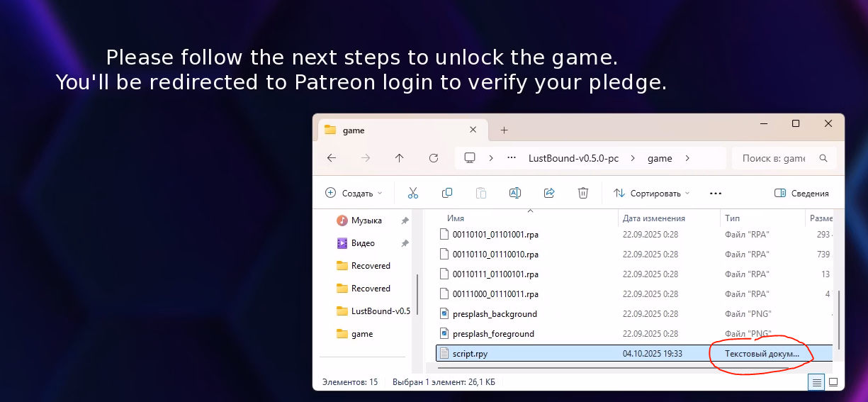Click the Refresh button in navigation bar
Screen dimensions: 868x402
[434, 158]
